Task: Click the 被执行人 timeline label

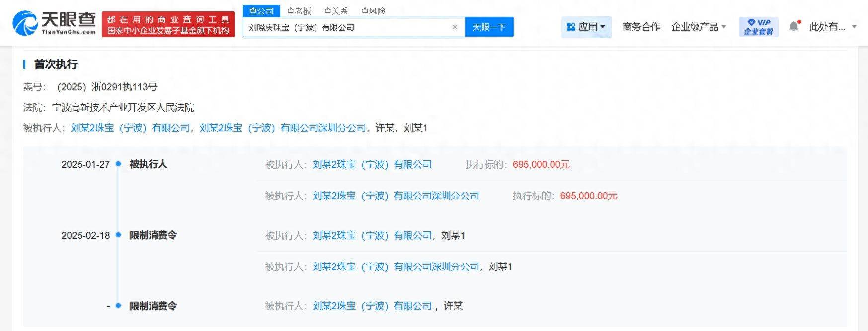Action: [149, 164]
